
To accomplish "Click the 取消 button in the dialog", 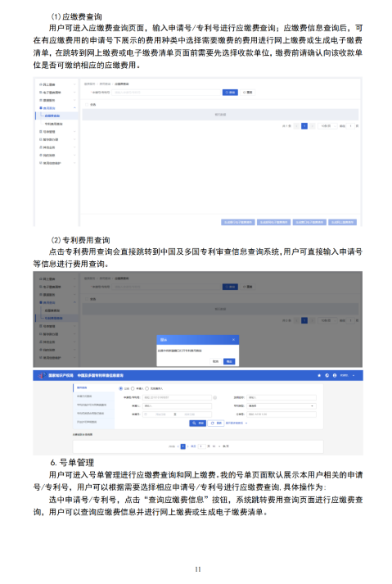I will (x=215, y=362).
